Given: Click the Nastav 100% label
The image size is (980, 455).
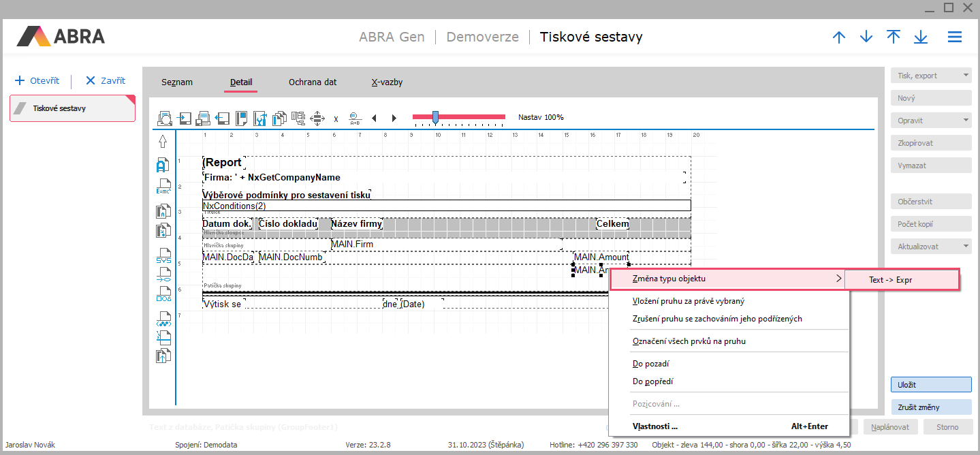Looking at the screenshot, I should (541, 117).
